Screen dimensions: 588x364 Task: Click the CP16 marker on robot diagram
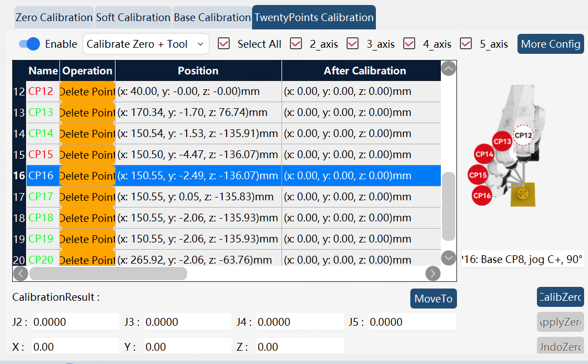coord(482,195)
